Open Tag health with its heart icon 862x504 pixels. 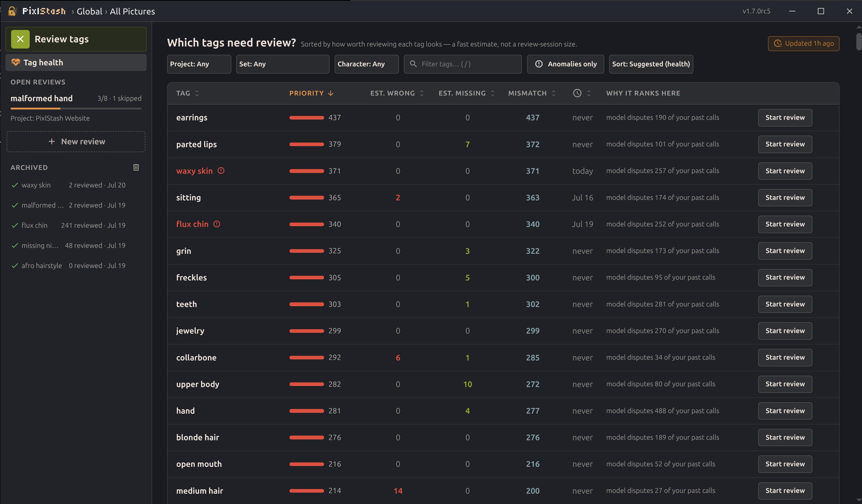point(16,62)
